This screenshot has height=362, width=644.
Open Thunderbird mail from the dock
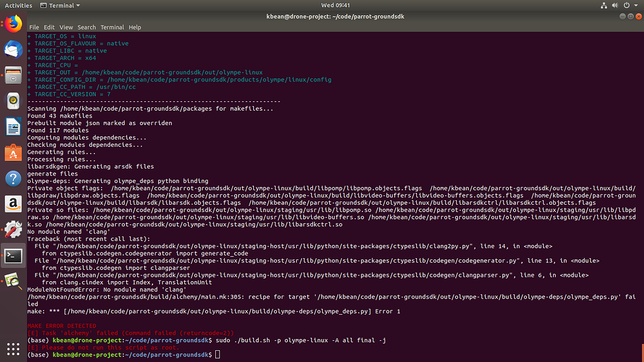tap(13, 50)
